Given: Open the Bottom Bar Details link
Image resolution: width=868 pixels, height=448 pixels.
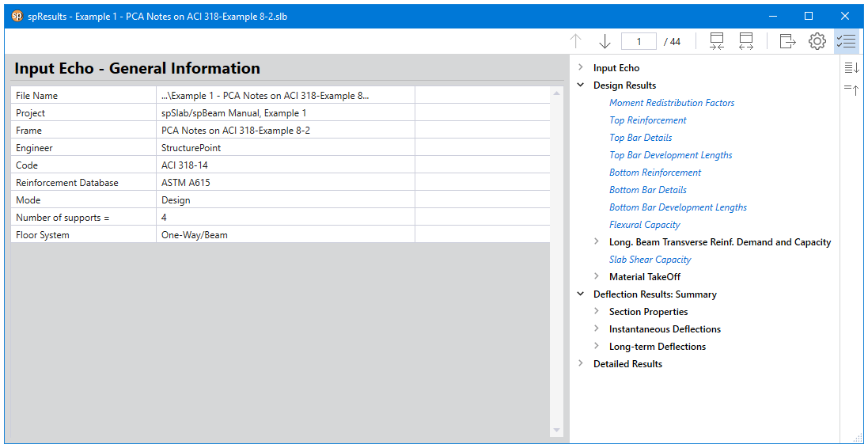Looking at the screenshot, I should [x=648, y=190].
